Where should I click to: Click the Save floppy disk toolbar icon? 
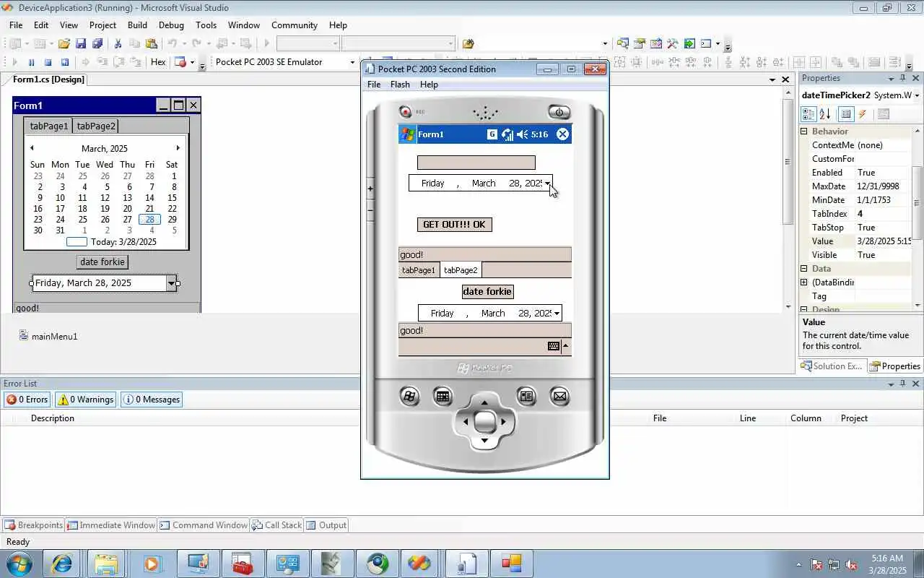(x=81, y=44)
